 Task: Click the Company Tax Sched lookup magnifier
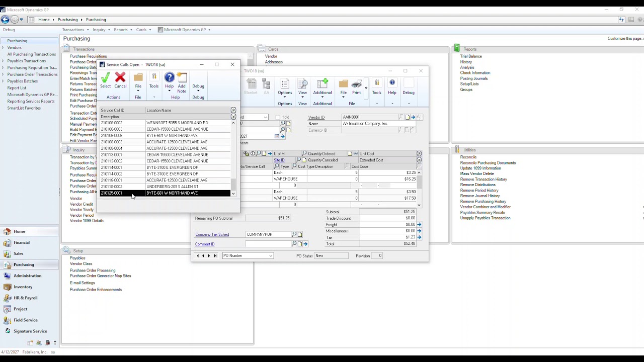click(x=294, y=234)
